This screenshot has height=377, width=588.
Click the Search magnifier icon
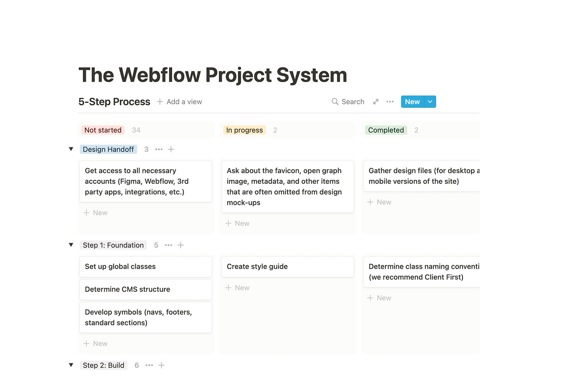335,102
